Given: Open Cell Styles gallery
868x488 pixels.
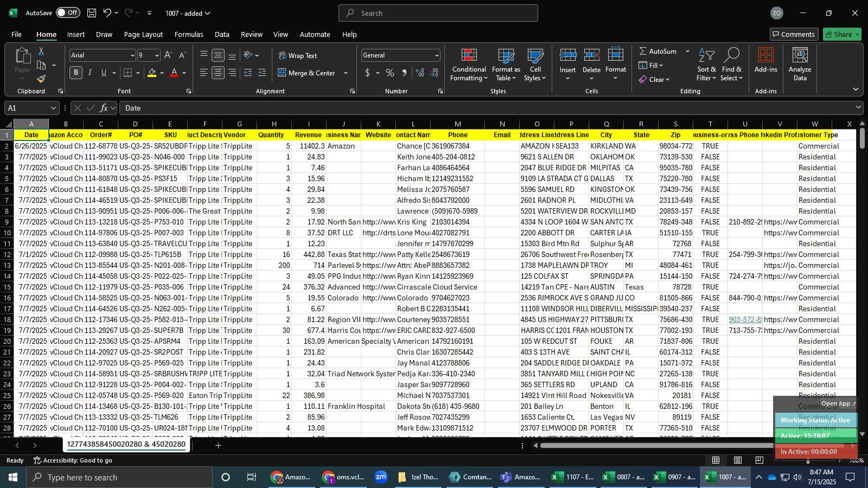Looking at the screenshot, I should 535,65.
